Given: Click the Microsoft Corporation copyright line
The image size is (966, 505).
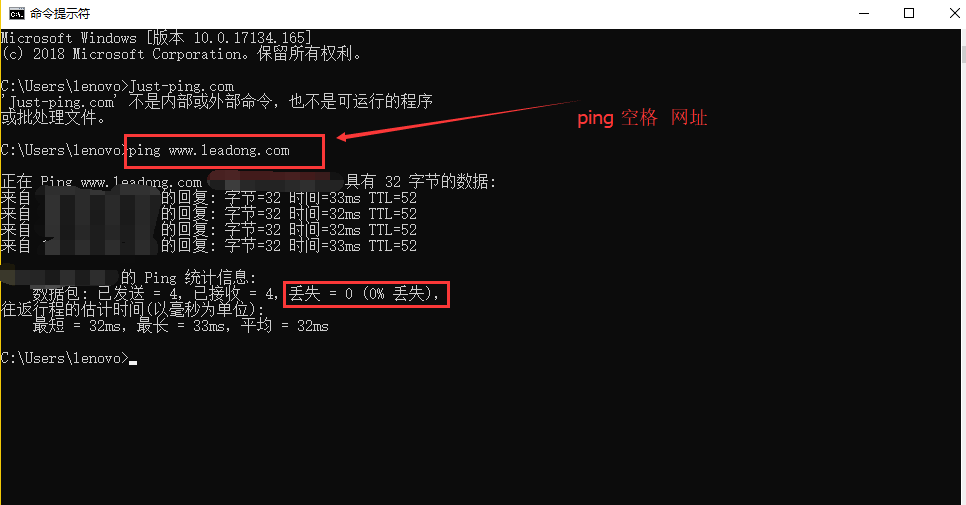Looking at the screenshot, I should point(181,54).
